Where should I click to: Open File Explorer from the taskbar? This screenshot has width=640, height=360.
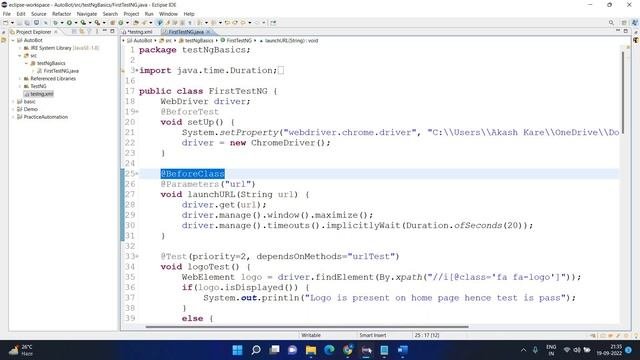311,350
